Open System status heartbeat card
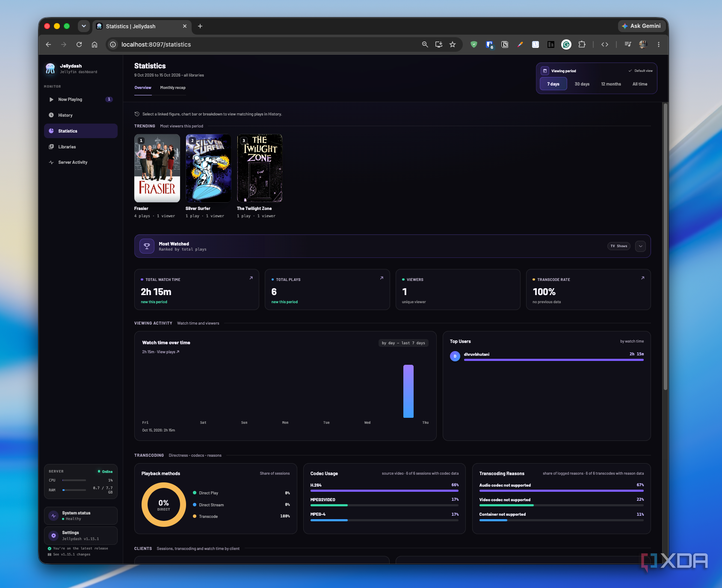The width and height of the screenshot is (722, 588). (x=80, y=516)
